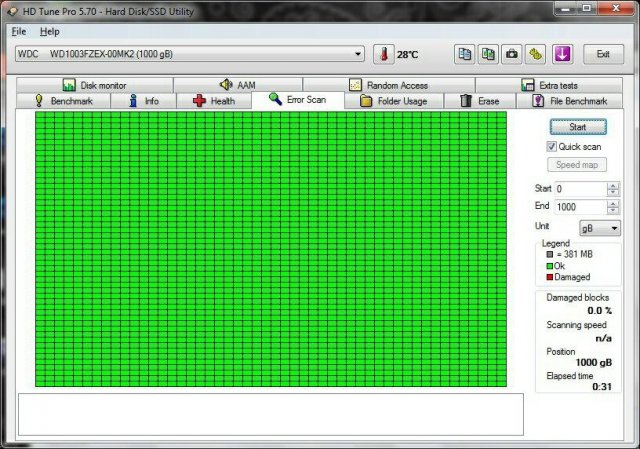Open the drive selection dropdown
The image size is (640, 449).
(359, 54)
